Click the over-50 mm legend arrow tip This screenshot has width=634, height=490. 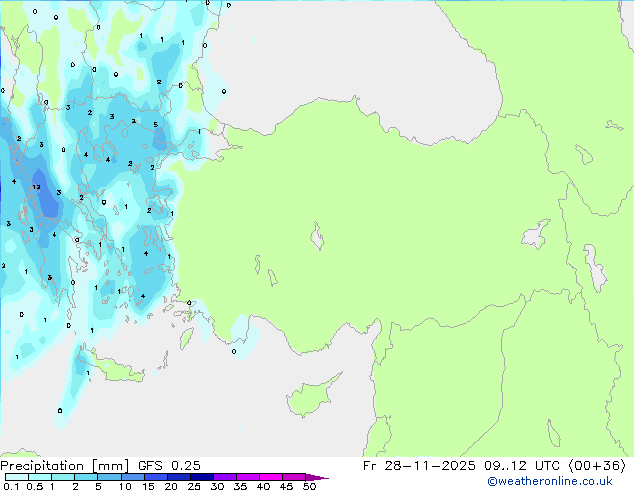[317, 477]
